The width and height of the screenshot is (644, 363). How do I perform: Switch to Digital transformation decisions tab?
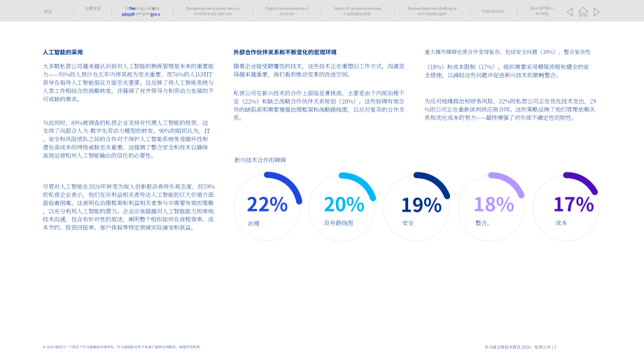point(287,11)
